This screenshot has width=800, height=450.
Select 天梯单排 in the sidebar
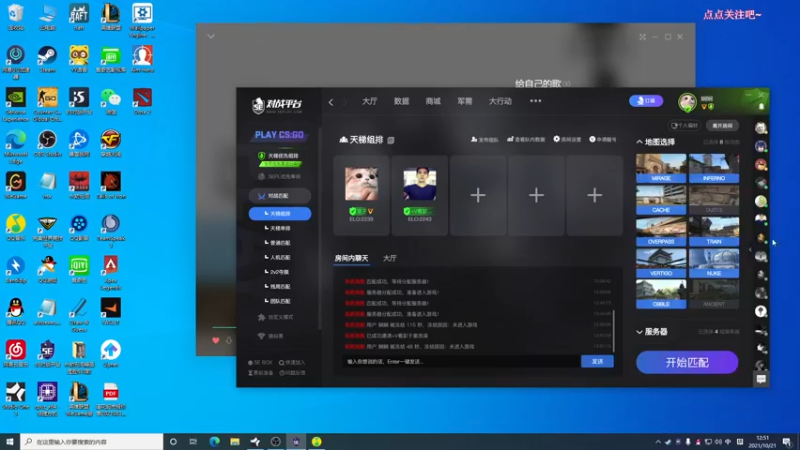click(280, 228)
